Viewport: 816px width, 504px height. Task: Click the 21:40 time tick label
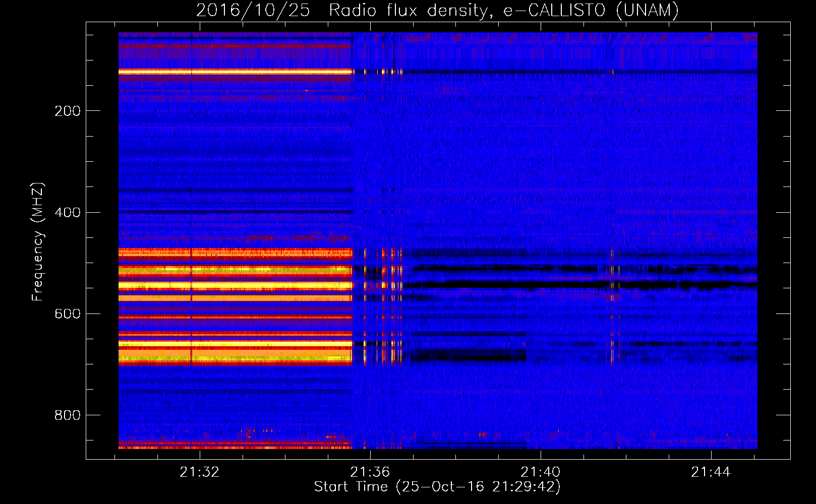(x=541, y=472)
